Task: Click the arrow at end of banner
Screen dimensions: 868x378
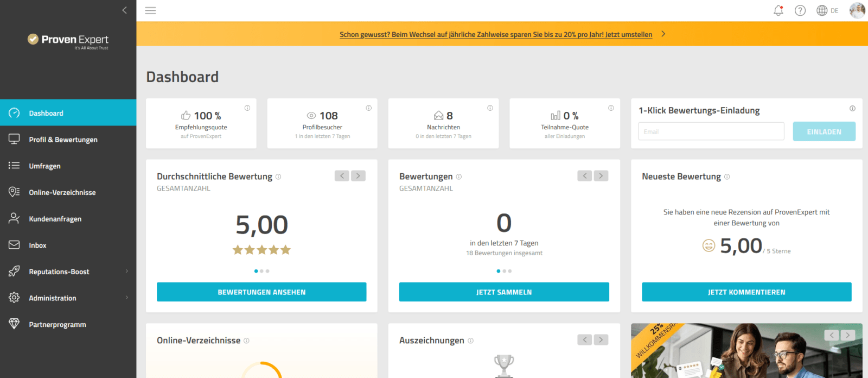Action: tap(663, 34)
